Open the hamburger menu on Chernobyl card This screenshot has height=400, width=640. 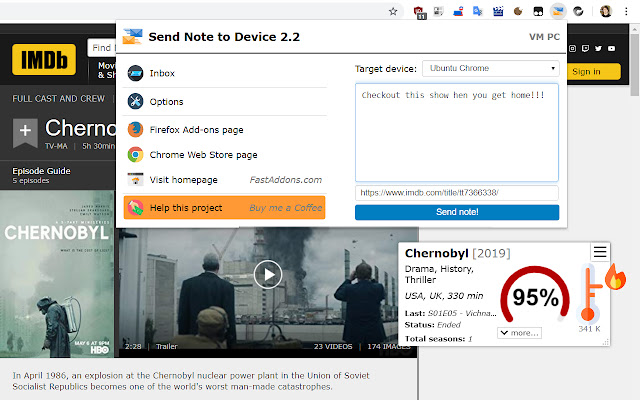click(x=600, y=252)
